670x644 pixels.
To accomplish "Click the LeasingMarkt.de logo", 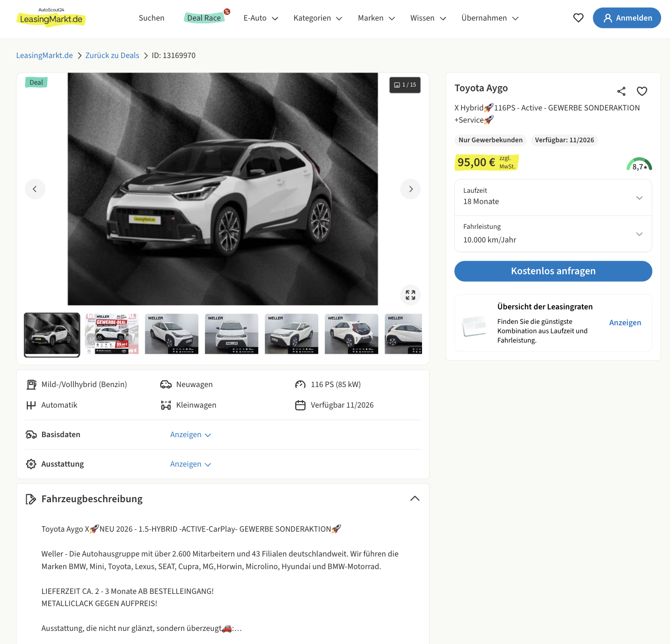I will [x=51, y=17].
